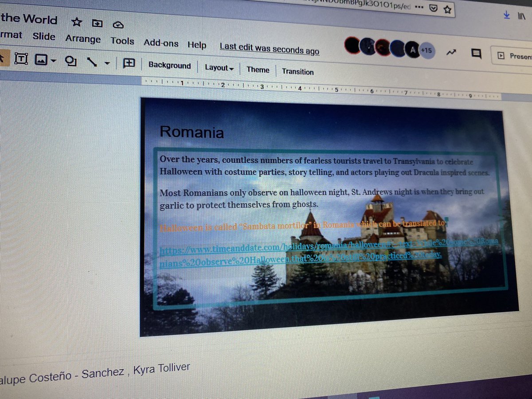Click the add comment toolbar icon
The width and height of the screenshot is (532, 399).
click(129, 63)
